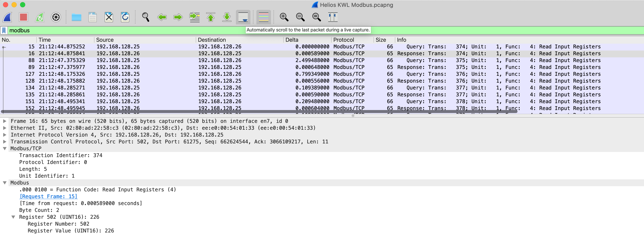The width and height of the screenshot is (644, 250).
Task: Zoom in the main window text
Action: point(284,17)
